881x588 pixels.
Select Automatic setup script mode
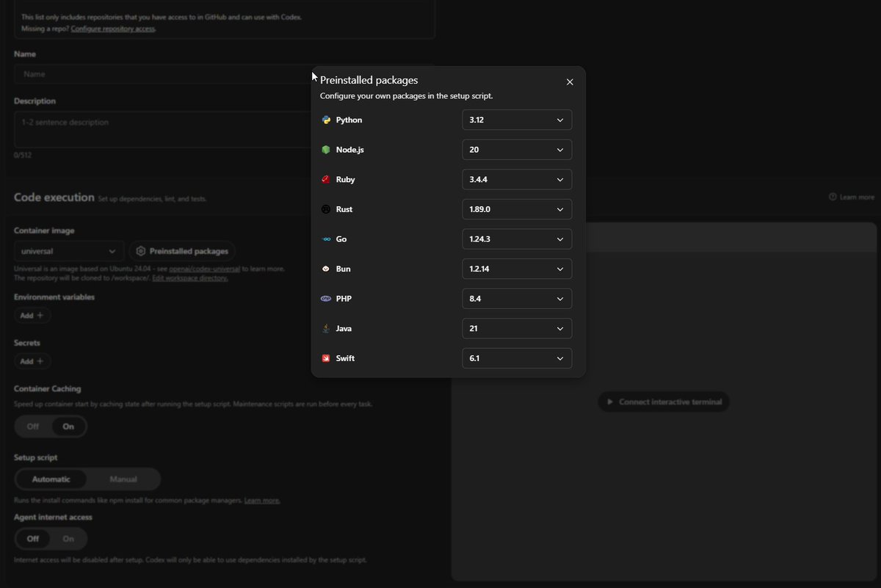51,479
